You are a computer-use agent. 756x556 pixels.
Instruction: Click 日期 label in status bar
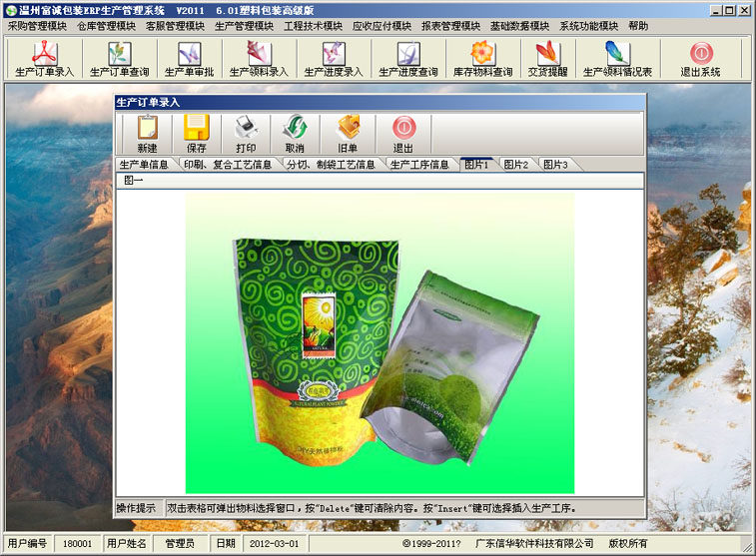pyautogui.click(x=226, y=543)
